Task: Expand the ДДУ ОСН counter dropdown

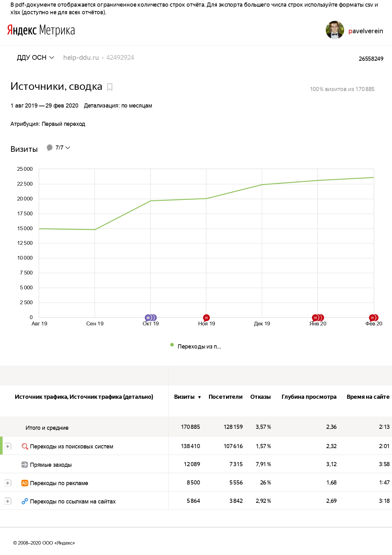Action: click(x=35, y=58)
